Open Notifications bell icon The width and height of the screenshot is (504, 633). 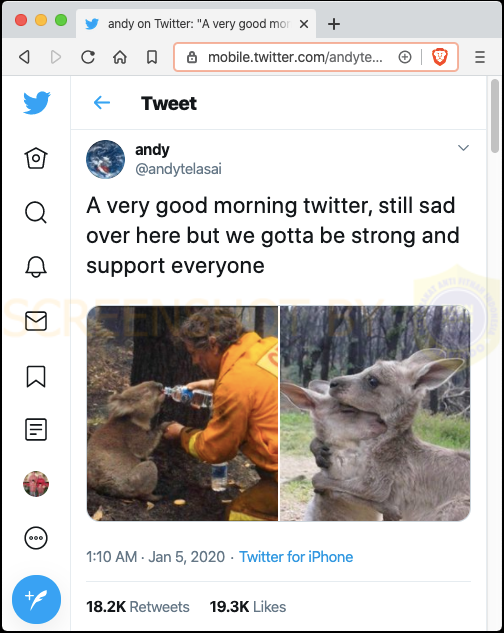[x=36, y=267]
